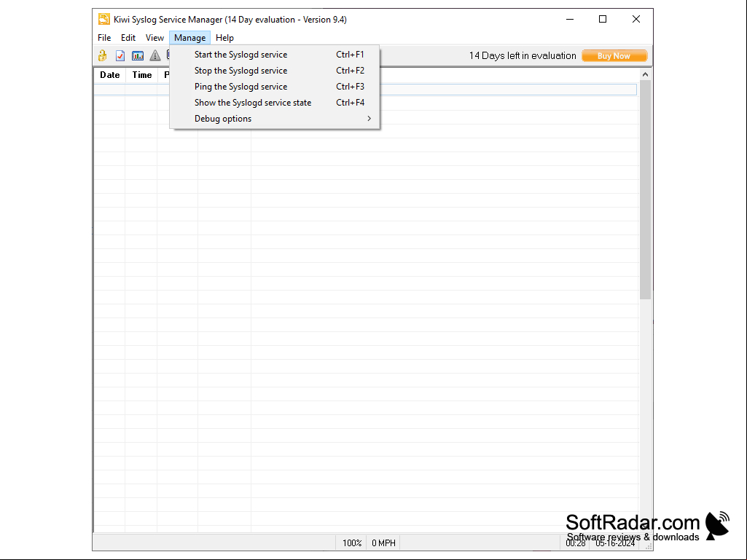This screenshot has width=747, height=560.
Task: Select Show the Syslogd service state
Action: click(275, 103)
